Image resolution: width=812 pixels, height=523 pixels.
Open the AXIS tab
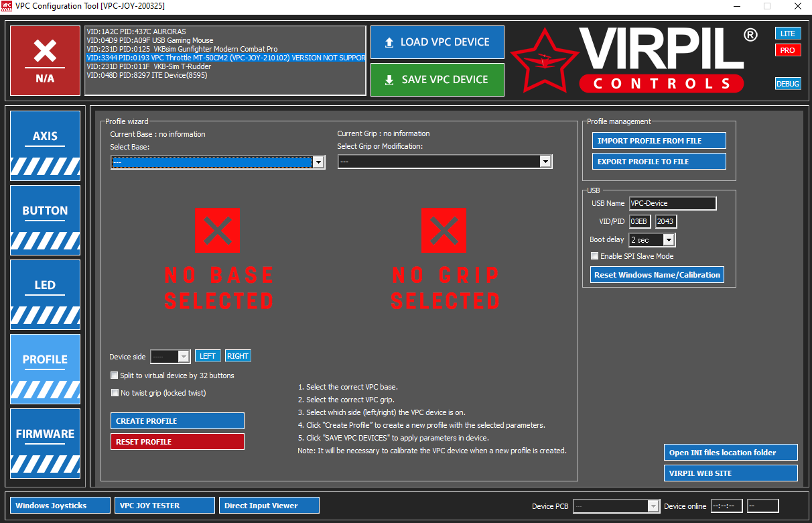coord(45,146)
